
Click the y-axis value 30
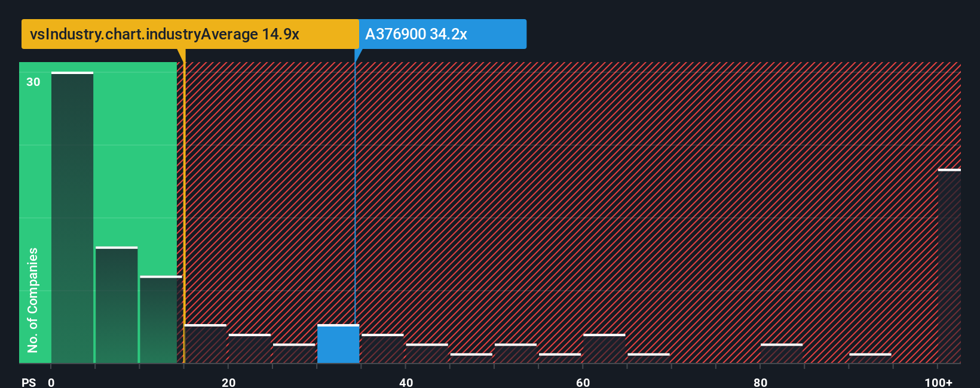coord(33,82)
